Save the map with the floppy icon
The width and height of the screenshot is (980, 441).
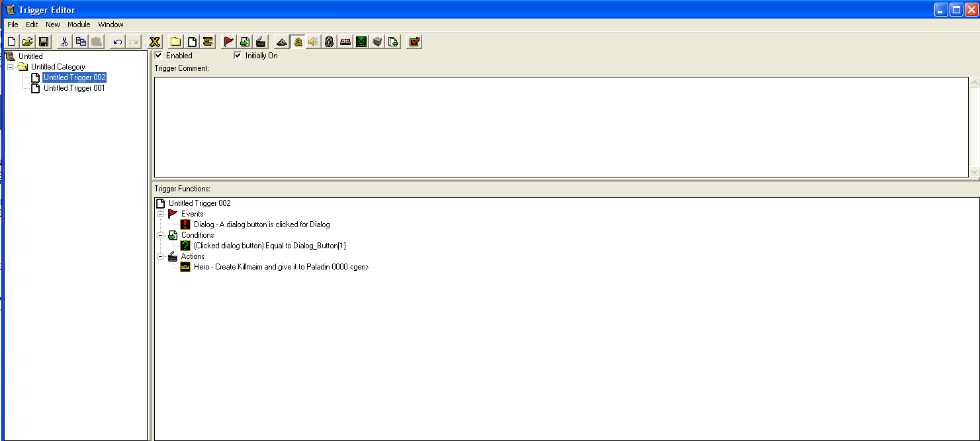point(44,42)
